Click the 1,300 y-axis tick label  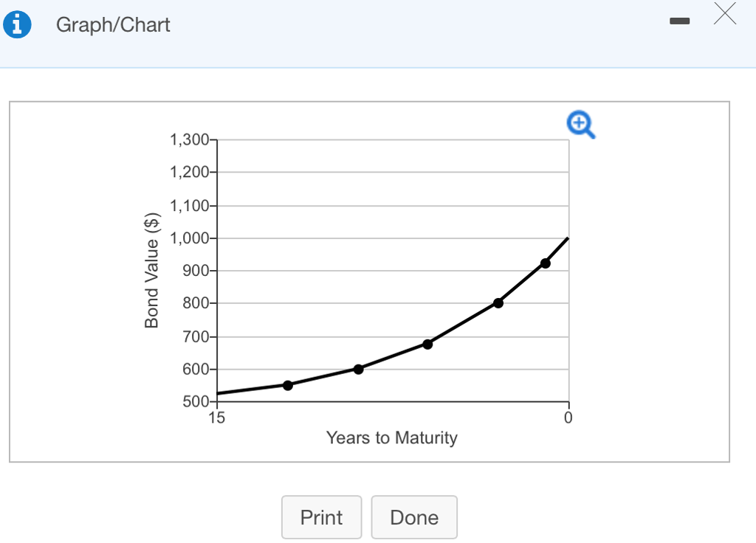[190, 139]
